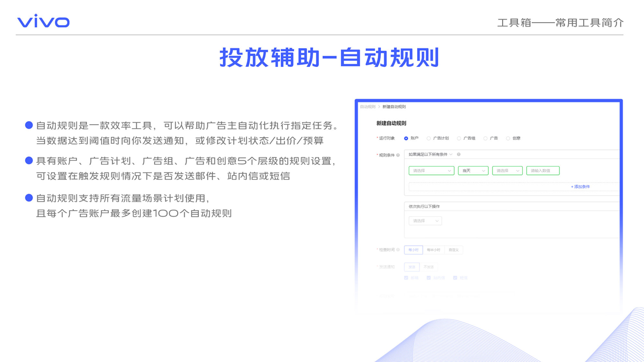Toggle the 邮箱 notification checkbox
The width and height of the screenshot is (644, 362).
[x=407, y=278]
